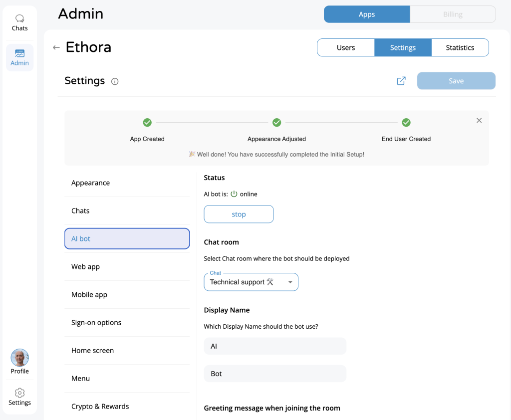
Task: Open app in new window icon
Action: [x=401, y=81]
